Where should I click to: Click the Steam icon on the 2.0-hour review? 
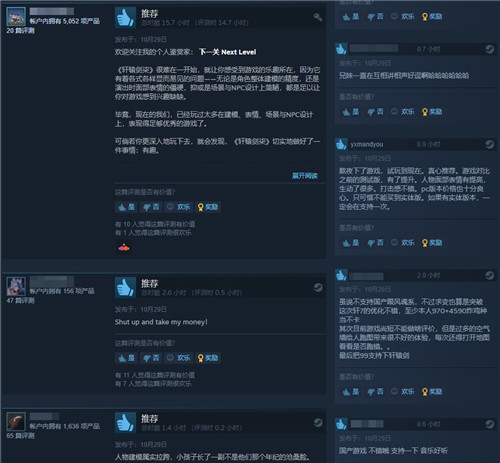tap(489, 275)
